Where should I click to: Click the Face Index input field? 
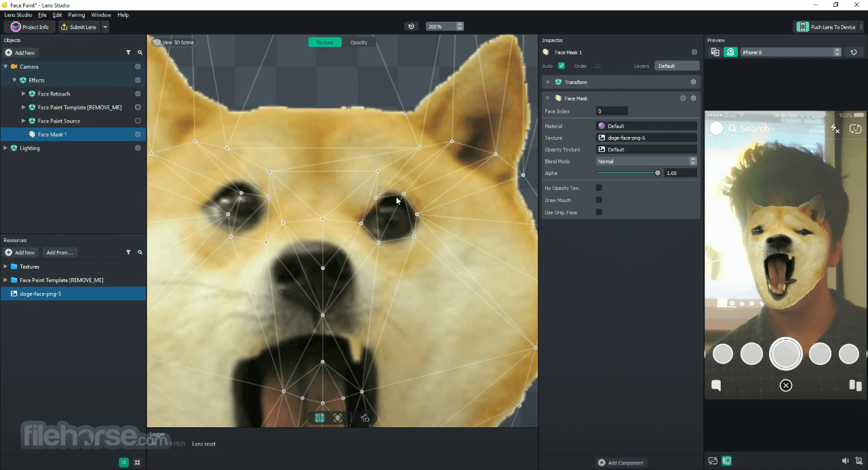pyautogui.click(x=612, y=111)
